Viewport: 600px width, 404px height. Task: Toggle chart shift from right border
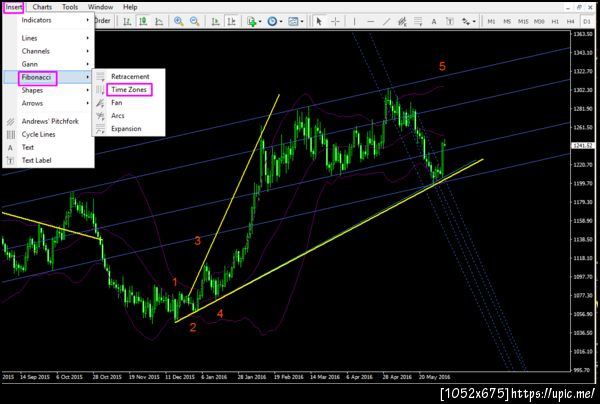coord(232,21)
